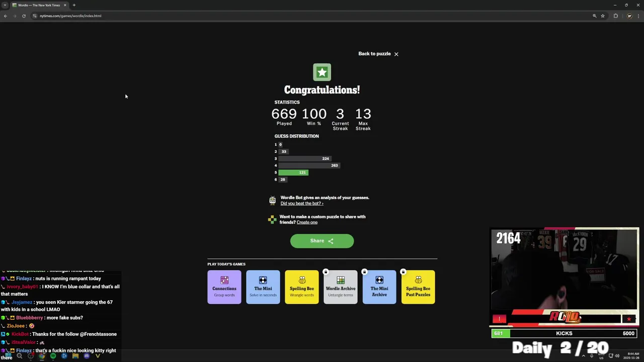Click the zoom magnifier icon in address bar

click(594, 16)
